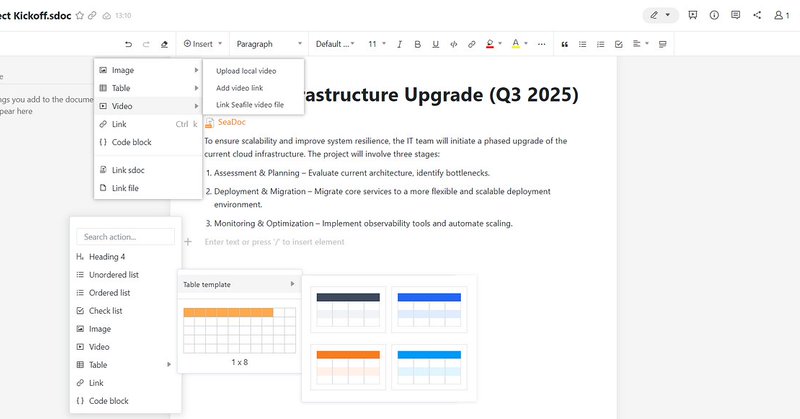Select the dark blue header table template
Screen dimensions: 800x419
[x=429, y=310]
